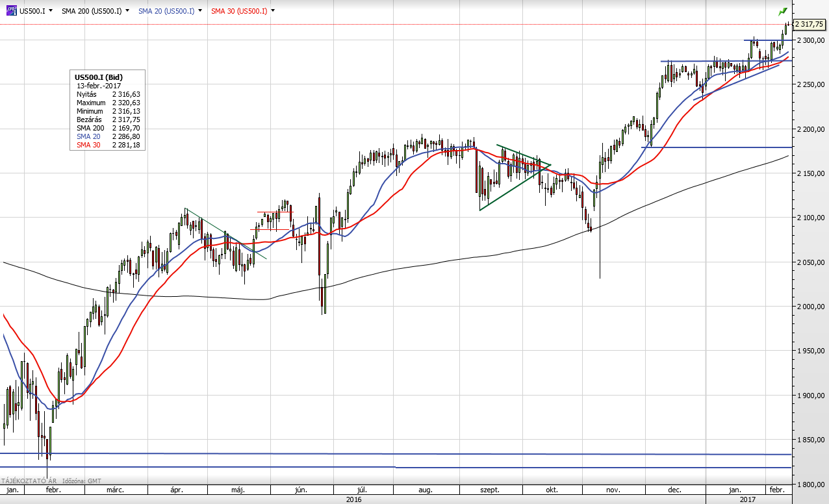Image resolution: width=829 pixels, height=504 pixels.
Task: Click the purple CFD instrument icon
Action: 12,10
